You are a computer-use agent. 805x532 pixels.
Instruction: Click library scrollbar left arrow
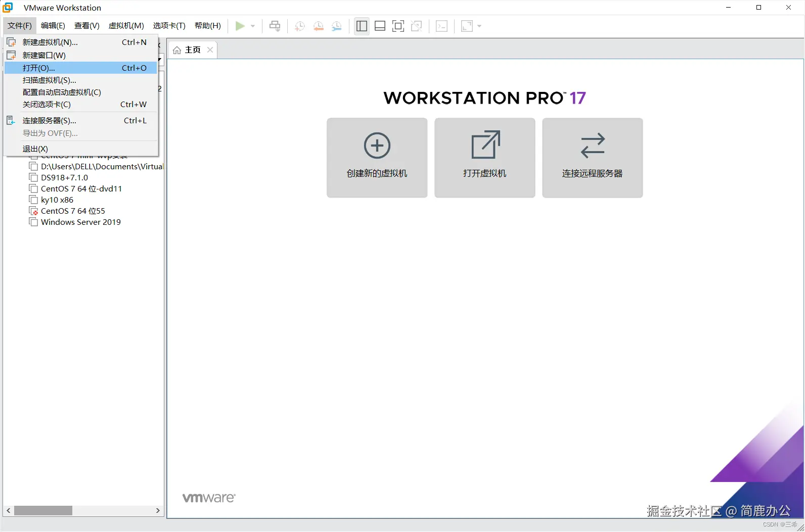pos(9,511)
